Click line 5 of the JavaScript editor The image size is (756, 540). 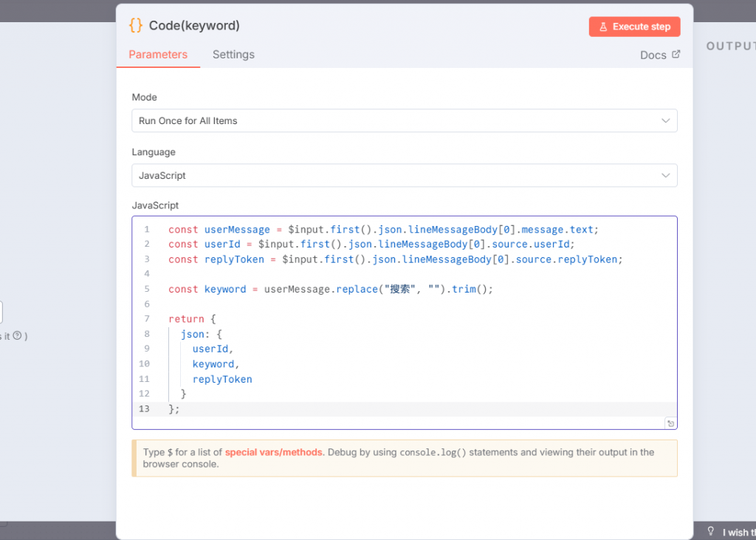(330, 290)
